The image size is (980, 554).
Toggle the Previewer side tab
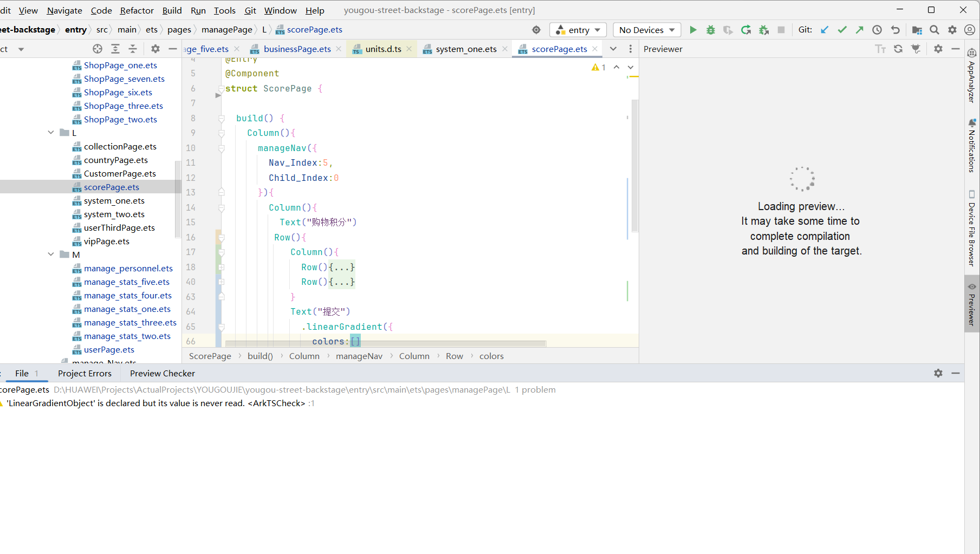(x=972, y=304)
